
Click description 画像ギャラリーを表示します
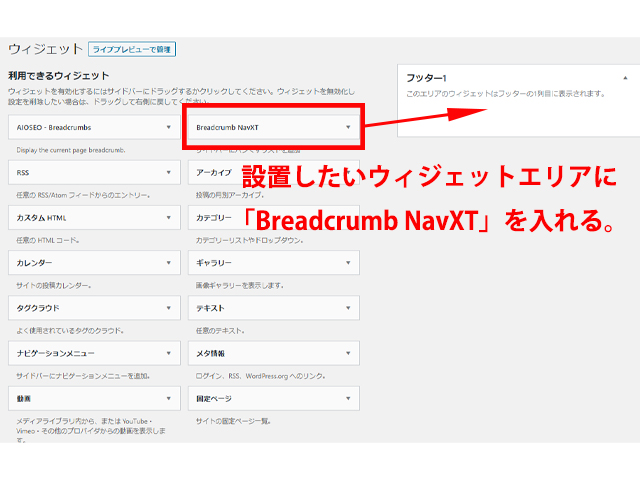pos(240,286)
